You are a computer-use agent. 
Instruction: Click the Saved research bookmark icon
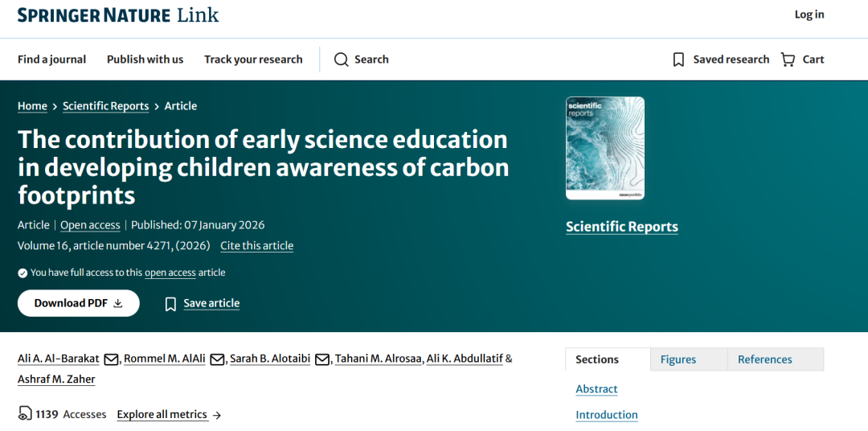click(679, 60)
